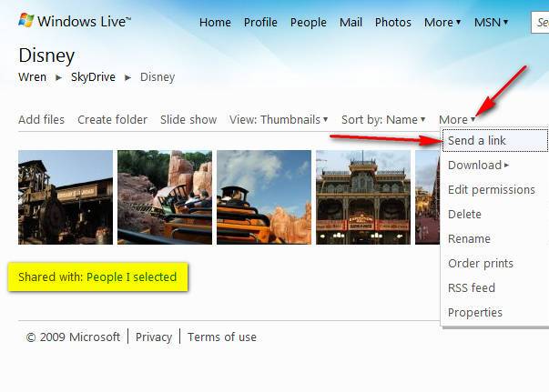Click Create folder in the toolbar
Image resolution: width=549 pixels, height=392 pixels.
(x=112, y=119)
